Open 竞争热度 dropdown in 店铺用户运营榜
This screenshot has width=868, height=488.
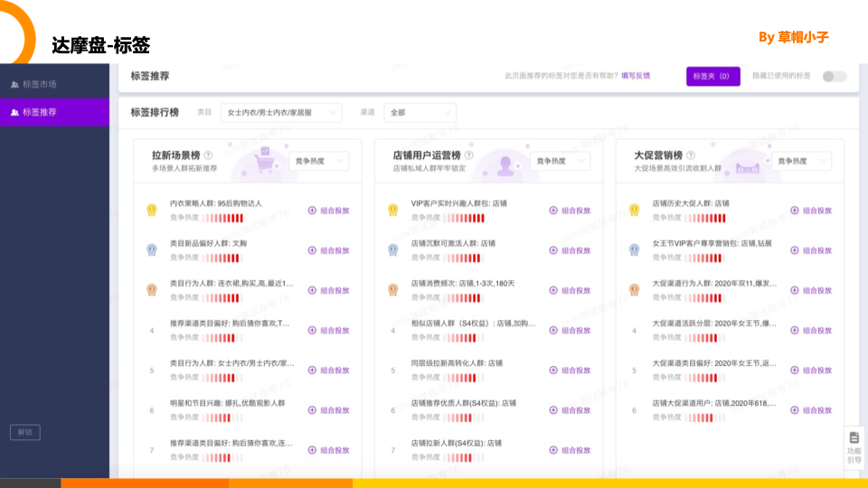point(560,161)
